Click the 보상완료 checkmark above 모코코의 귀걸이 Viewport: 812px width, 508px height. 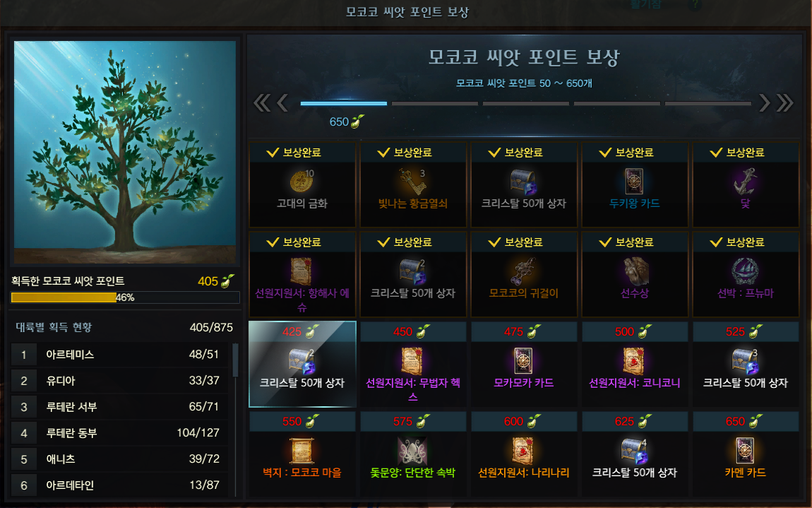point(494,242)
